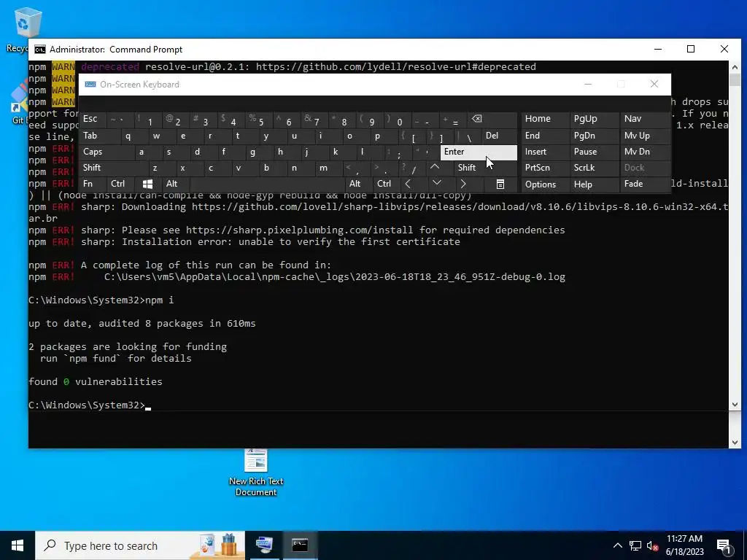Click the muted volume tray icon
The image size is (747, 560).
coord(653,545)
